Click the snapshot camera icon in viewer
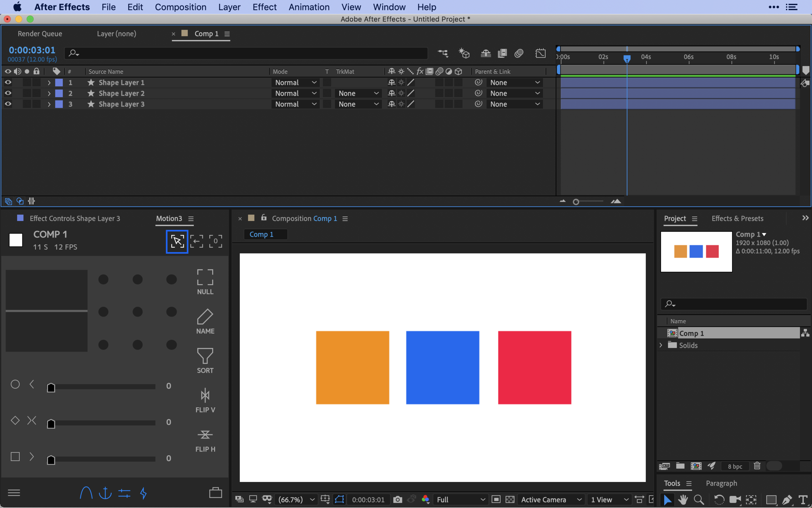This screenshot has height=508, width=812. 398,500
